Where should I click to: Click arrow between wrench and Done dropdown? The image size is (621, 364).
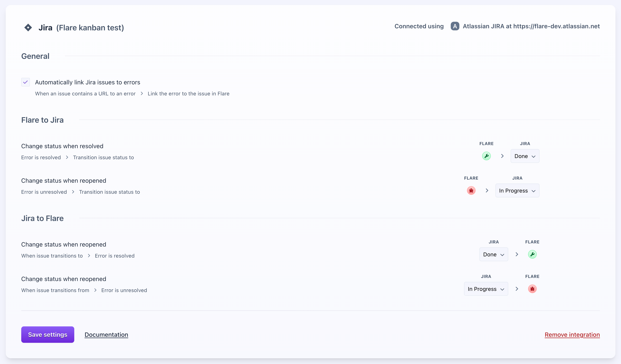(502, 156)
